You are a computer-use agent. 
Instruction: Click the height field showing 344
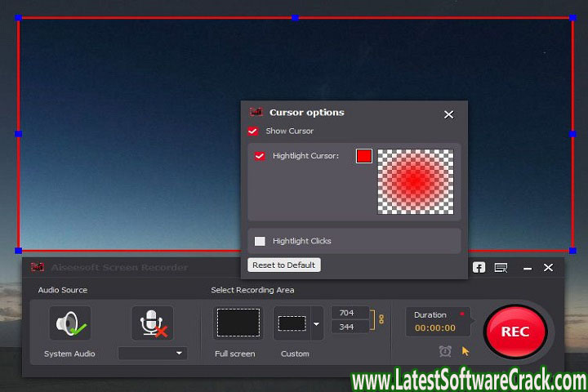[350, 327]
